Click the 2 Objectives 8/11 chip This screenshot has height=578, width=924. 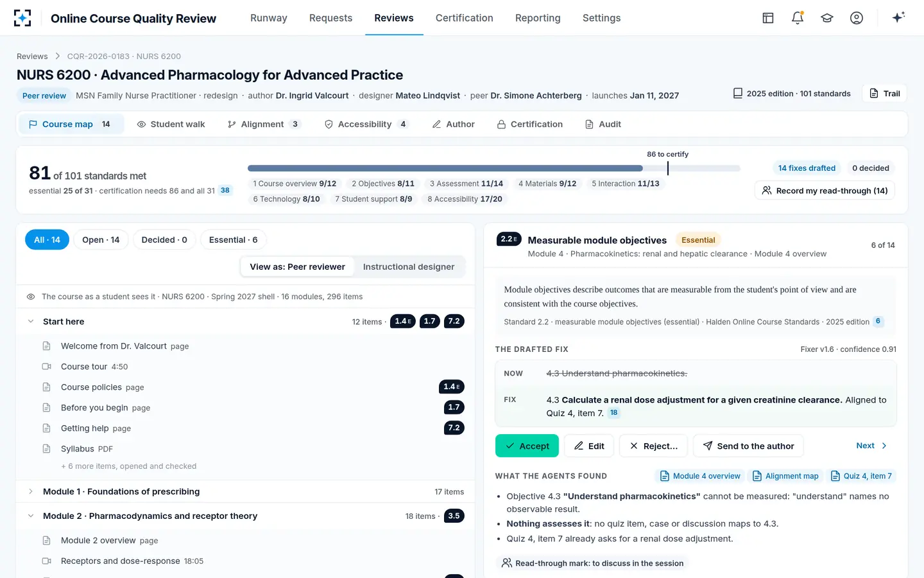pyautogui.click(x=383, y=184)
